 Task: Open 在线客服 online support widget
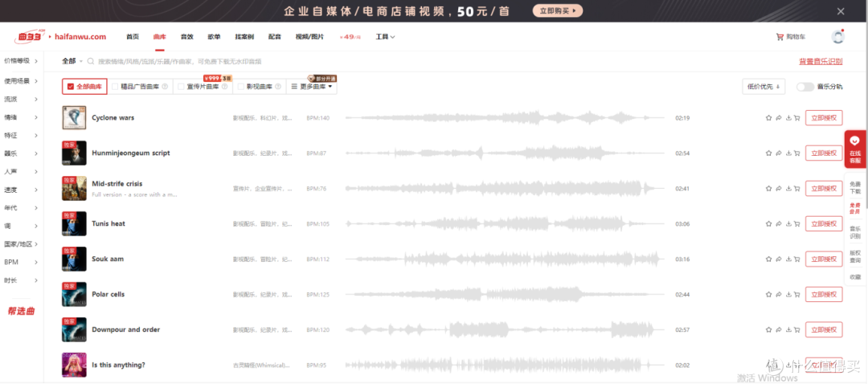[854, 149]
